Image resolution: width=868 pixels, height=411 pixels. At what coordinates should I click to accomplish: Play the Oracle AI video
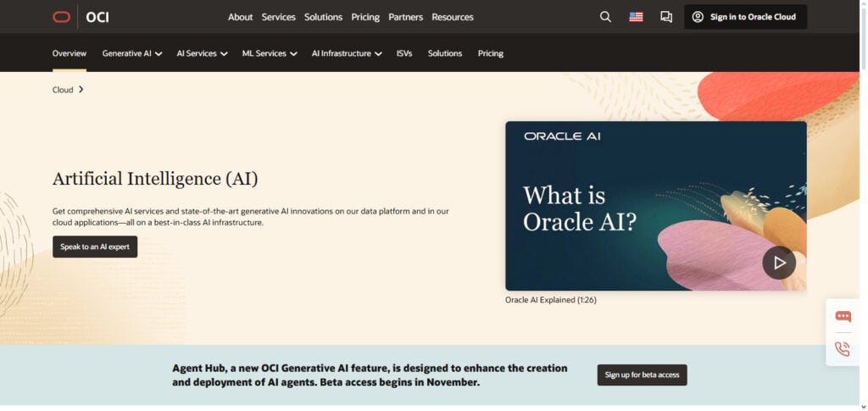tap(779, 263)
